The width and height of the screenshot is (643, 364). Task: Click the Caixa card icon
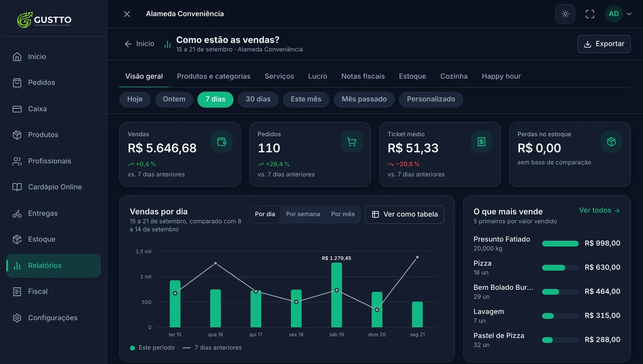[x=17, y=109]
